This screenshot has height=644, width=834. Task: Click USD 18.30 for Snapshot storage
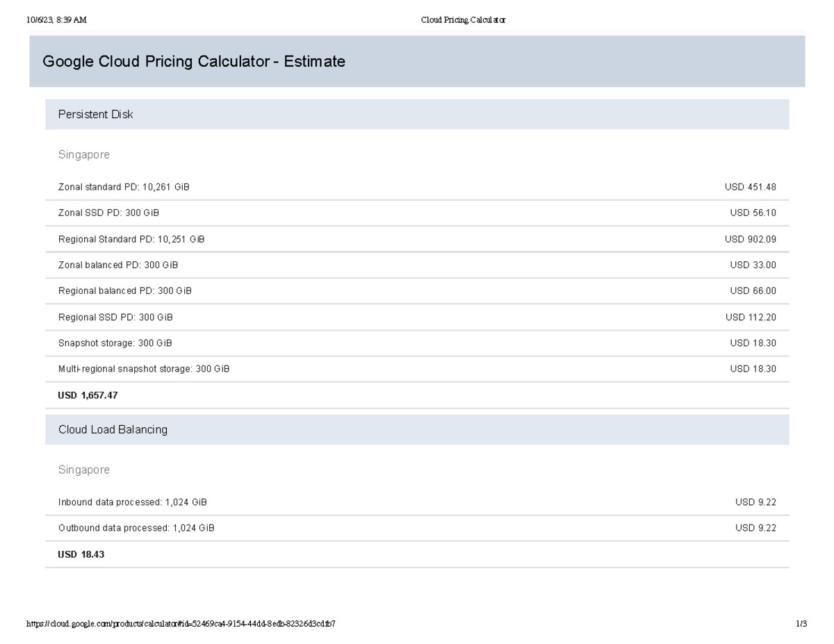pos(753,343)
